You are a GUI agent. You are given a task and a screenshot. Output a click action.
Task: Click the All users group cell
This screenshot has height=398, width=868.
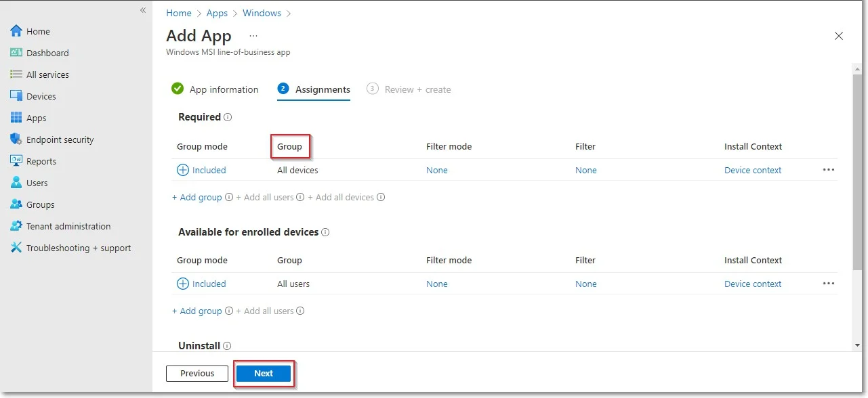pos(293,284)
